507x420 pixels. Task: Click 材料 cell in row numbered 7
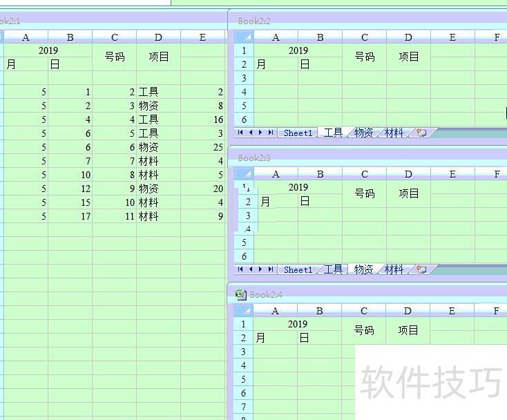[158, 161]
